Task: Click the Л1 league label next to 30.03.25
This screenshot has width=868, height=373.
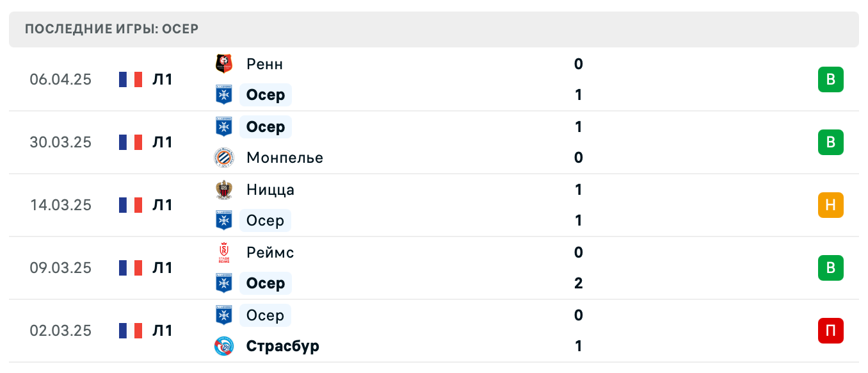Action: click(163, 142)
